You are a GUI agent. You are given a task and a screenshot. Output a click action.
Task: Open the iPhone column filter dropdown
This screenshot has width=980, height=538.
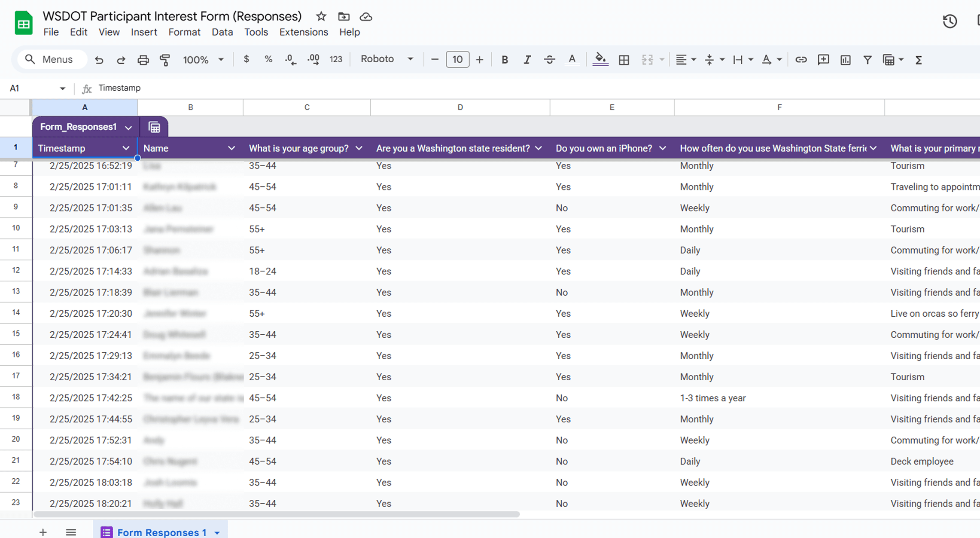click(x=663, y=148)
